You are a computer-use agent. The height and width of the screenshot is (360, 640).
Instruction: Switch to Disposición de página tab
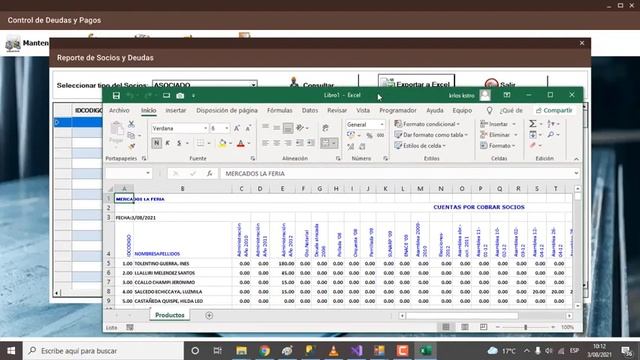pos(227,110)
